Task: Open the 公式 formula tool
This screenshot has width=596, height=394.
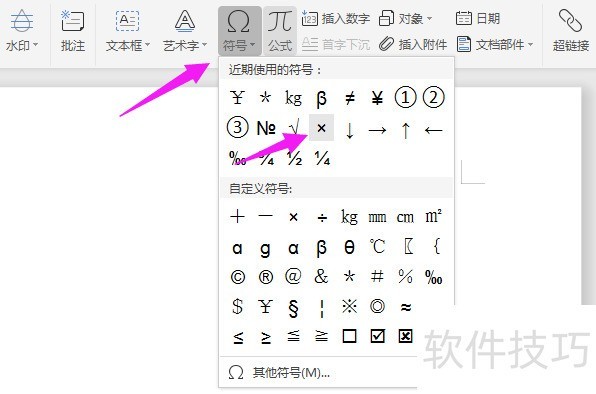Action: pos(280,31)
